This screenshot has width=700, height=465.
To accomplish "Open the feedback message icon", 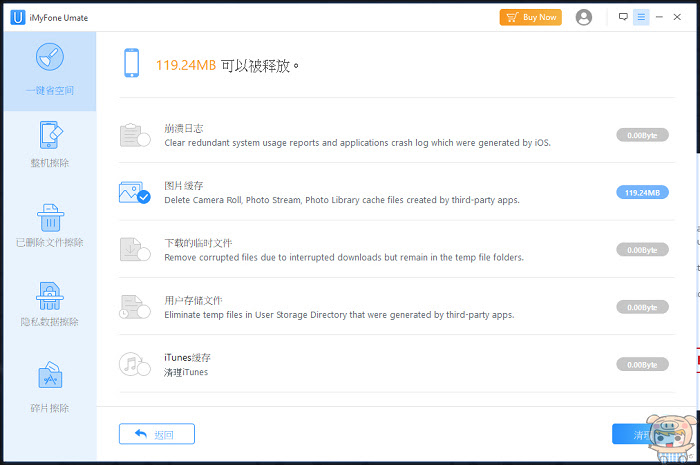I will [x=623, y=17].
